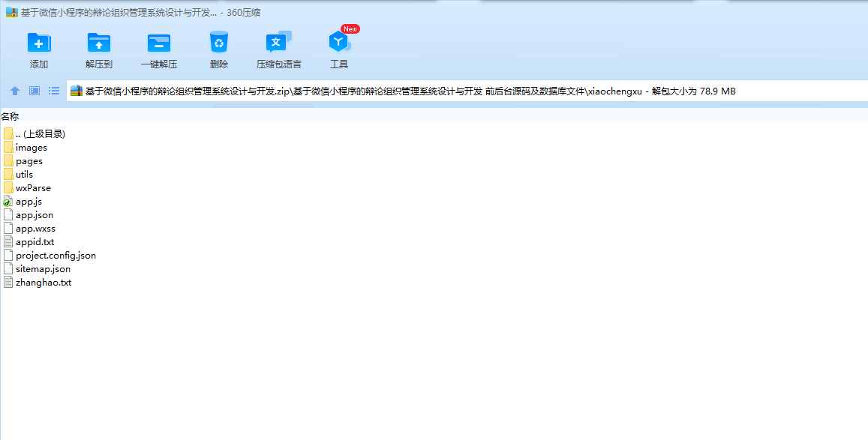This screenshot has width=868, height=440.
Task: Select the 'zhanghao.txt' file name
Action: (x=44, y=283)
